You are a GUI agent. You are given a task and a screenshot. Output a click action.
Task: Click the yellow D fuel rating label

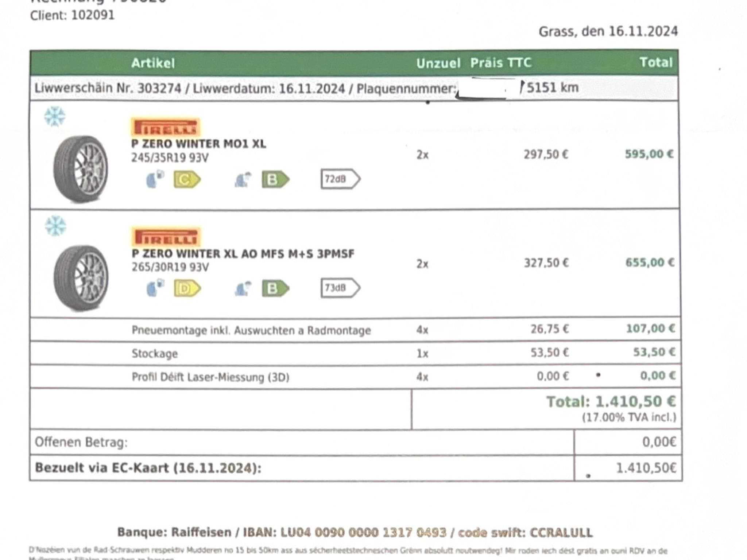(187, 288)
